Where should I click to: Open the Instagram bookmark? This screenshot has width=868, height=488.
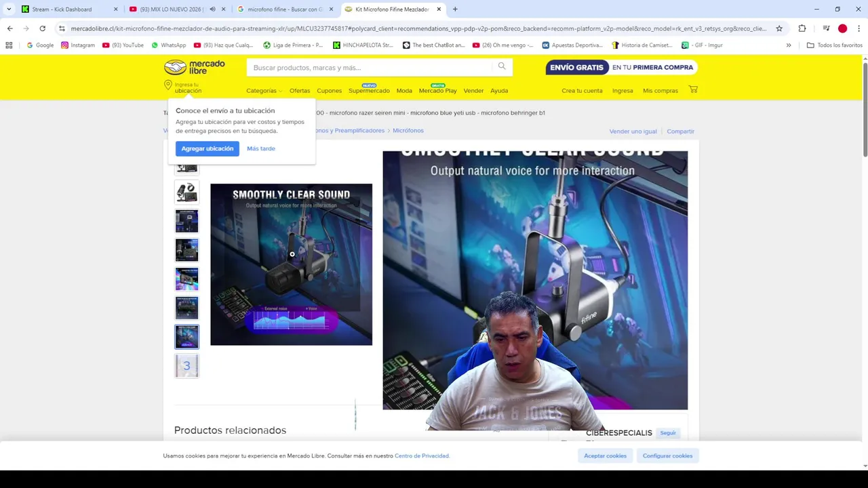click(x=78, y=45)
